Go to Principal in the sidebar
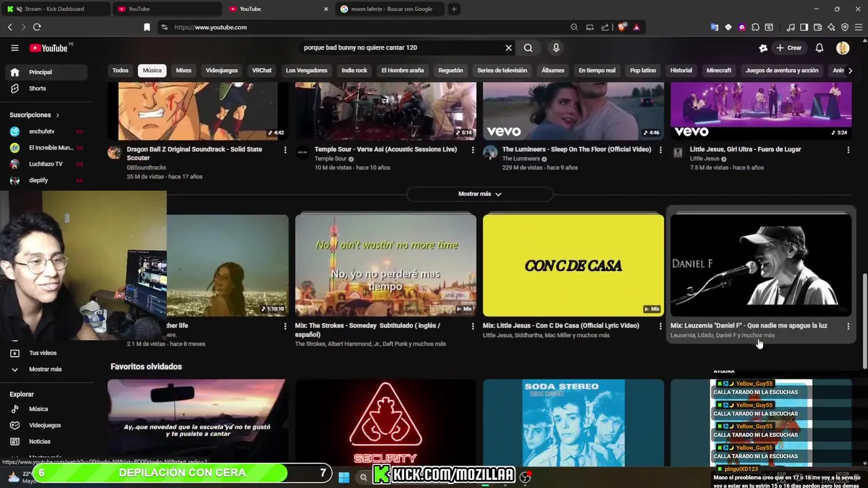The width and height of the screenshot is (868, 488). point(45,73)
